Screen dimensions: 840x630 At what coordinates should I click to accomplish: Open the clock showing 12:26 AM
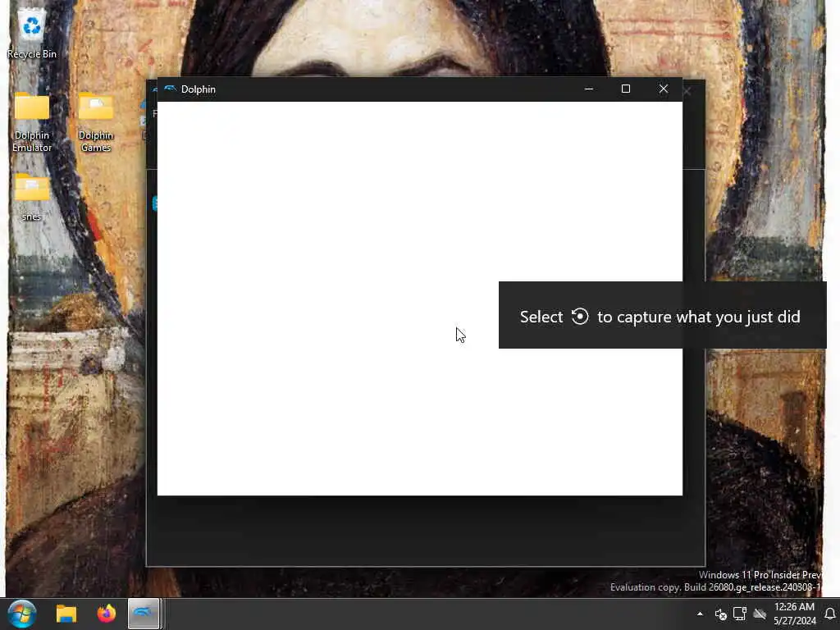[794, 614]
